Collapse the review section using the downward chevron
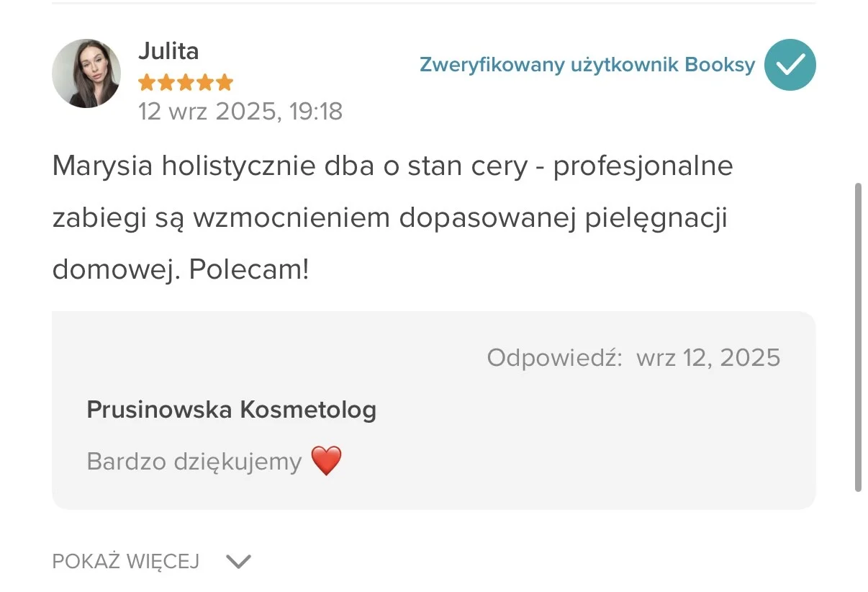 239,560
